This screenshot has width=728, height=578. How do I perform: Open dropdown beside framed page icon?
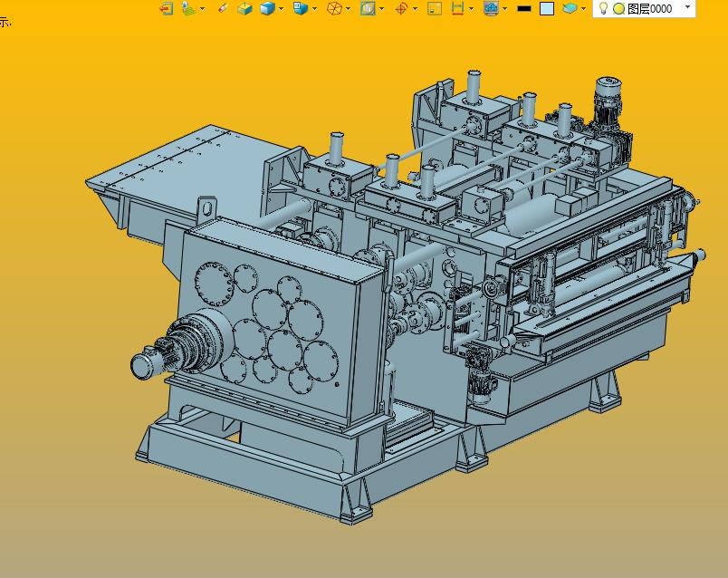[381, 9]
